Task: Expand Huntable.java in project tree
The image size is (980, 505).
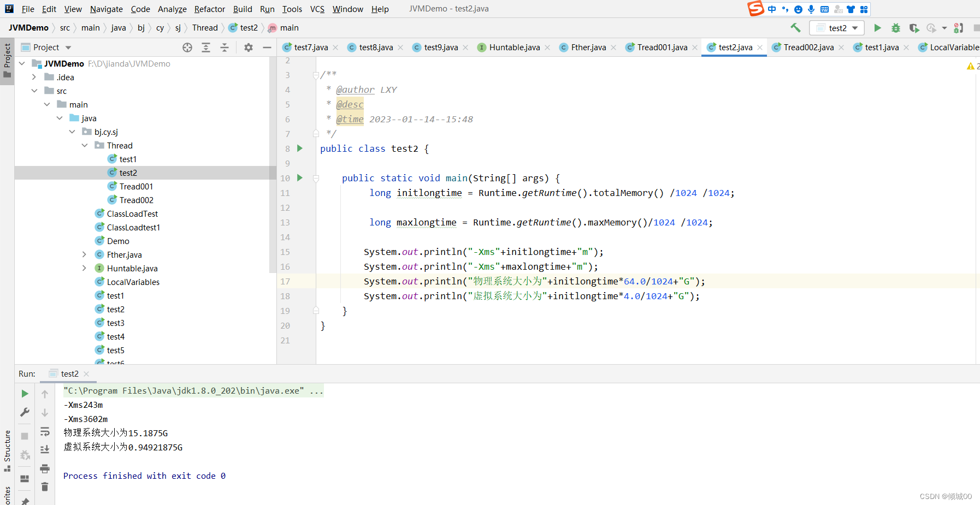Action: tap(85, 269)
